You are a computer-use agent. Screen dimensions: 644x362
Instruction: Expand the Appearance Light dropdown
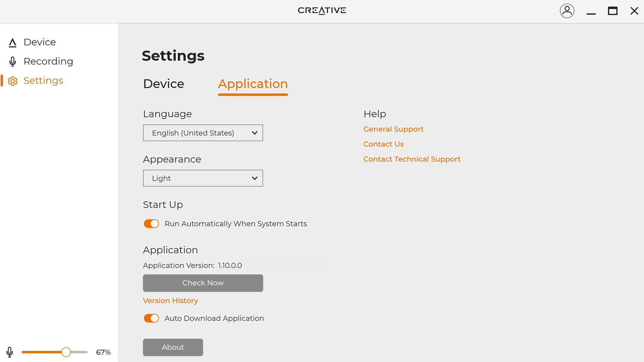point(203,178)
